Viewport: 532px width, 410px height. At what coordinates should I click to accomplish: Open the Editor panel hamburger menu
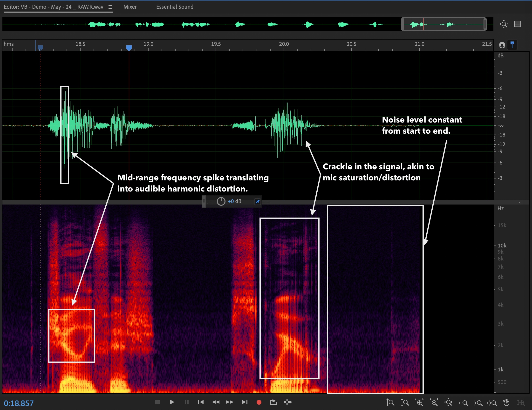pos(110,7)
